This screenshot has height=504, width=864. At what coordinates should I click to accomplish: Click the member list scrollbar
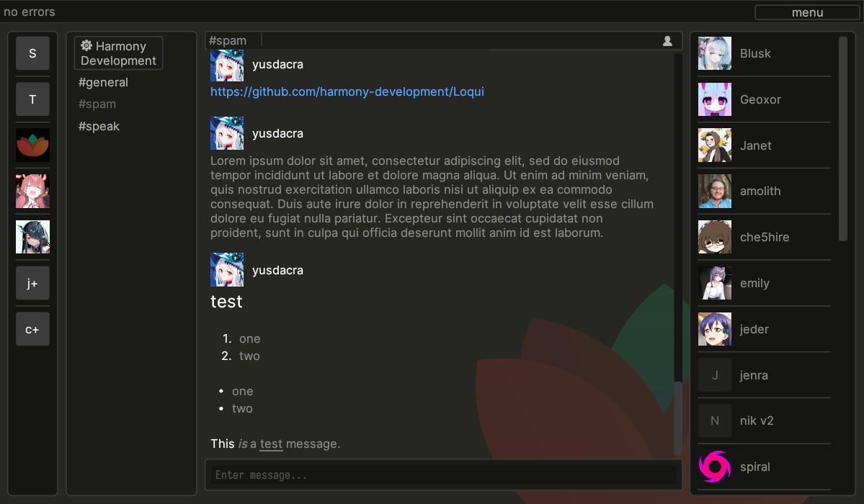click(x=843, y=139)
